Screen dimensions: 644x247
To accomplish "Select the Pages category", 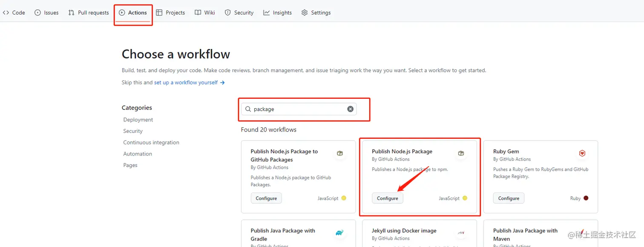I will tap(130, 165).
